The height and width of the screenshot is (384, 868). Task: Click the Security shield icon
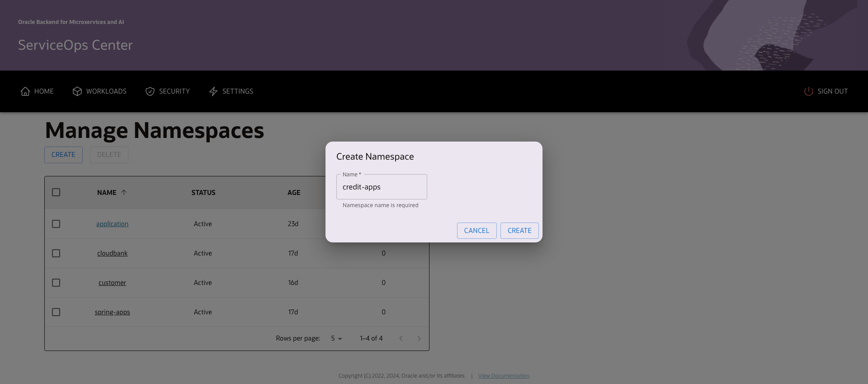150,91
